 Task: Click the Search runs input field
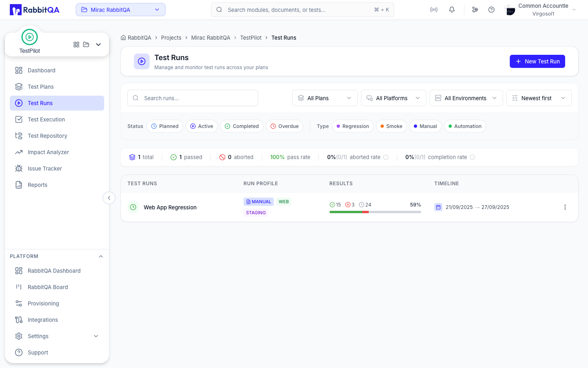coord(193,98)
